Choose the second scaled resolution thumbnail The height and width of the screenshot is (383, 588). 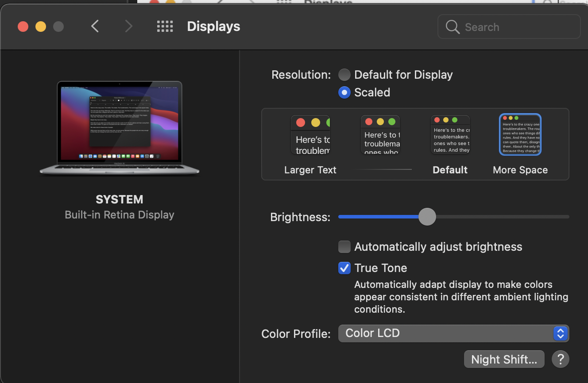click(x=380, y=135)
